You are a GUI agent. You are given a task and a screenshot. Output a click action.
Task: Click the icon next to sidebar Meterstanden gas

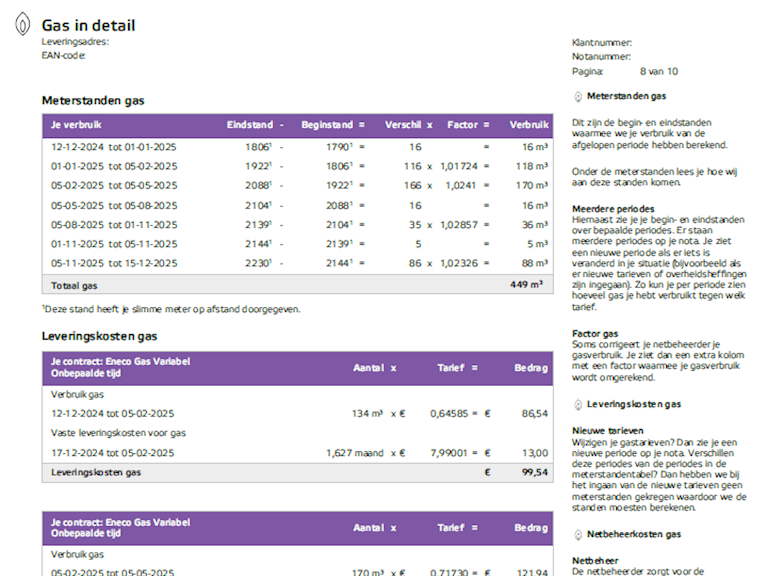578,97
